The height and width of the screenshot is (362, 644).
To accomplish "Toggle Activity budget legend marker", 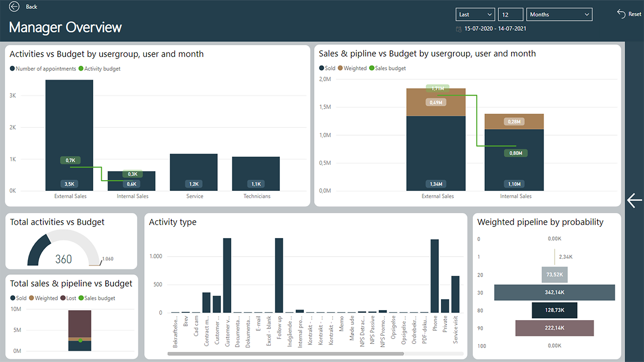I will pos(81,68).
